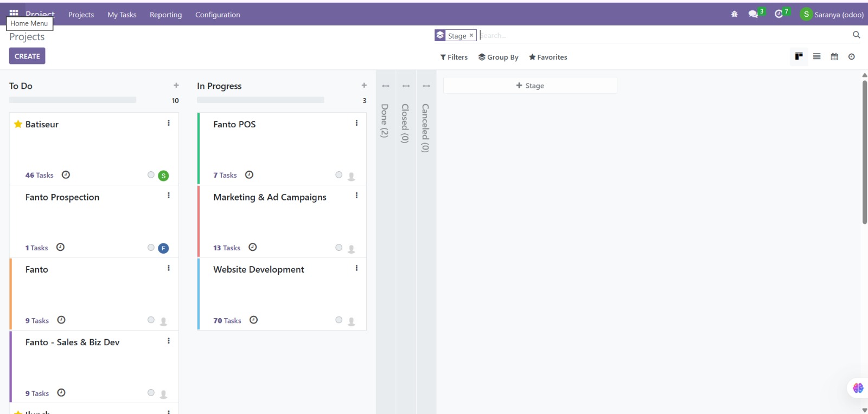This screenshot has width=868, height=414.
Task: Click the F user avatar on Fanto Prospection
Action: point(163,248)
